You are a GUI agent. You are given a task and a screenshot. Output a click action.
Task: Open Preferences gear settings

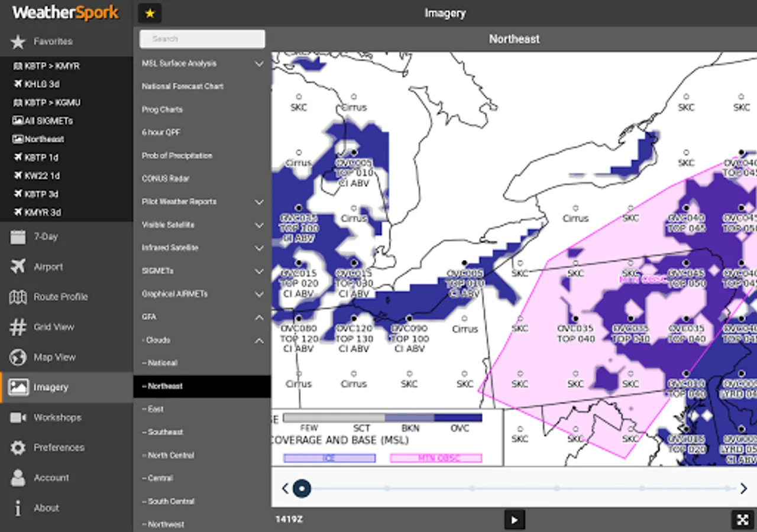click(x=59, y=447)
